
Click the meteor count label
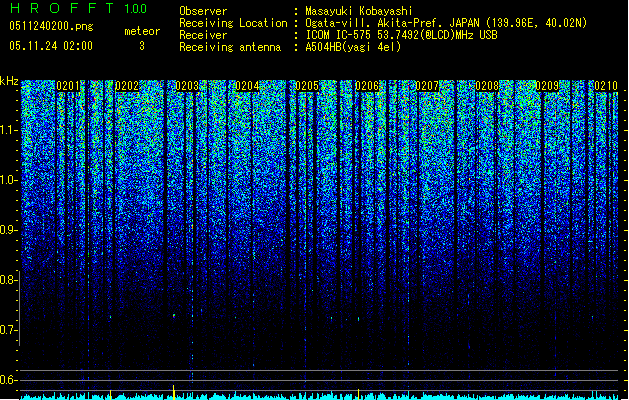click(142, 31)
